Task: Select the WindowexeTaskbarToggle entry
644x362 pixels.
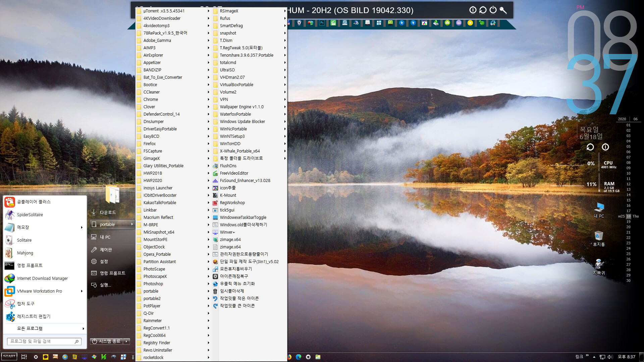Action: click(250, 218)
